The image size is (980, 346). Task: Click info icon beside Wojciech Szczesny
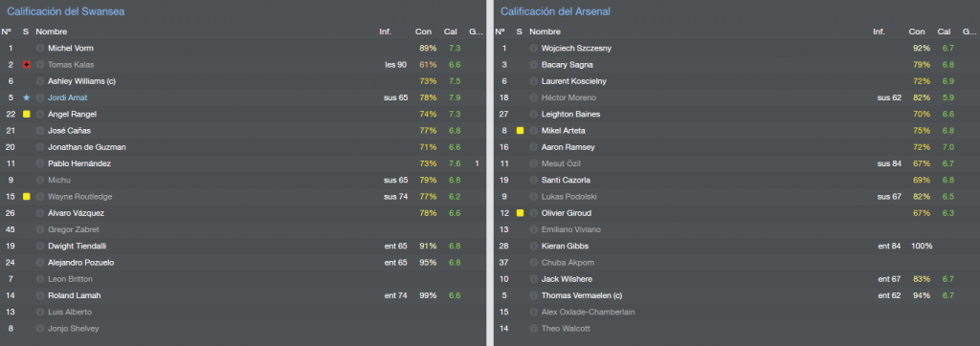[534, 48]
